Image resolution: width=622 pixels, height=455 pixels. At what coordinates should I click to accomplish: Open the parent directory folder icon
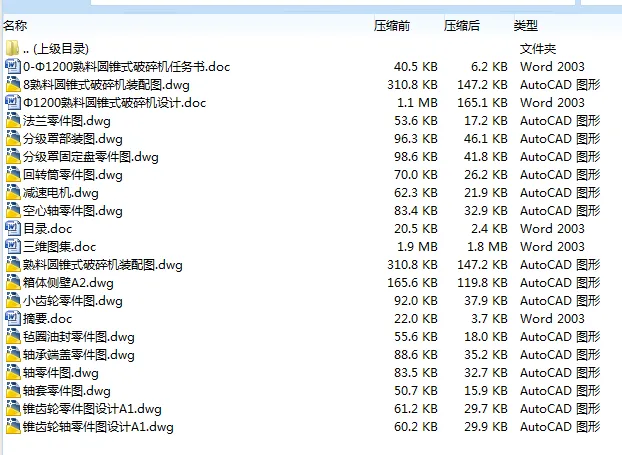pos(13,48)
